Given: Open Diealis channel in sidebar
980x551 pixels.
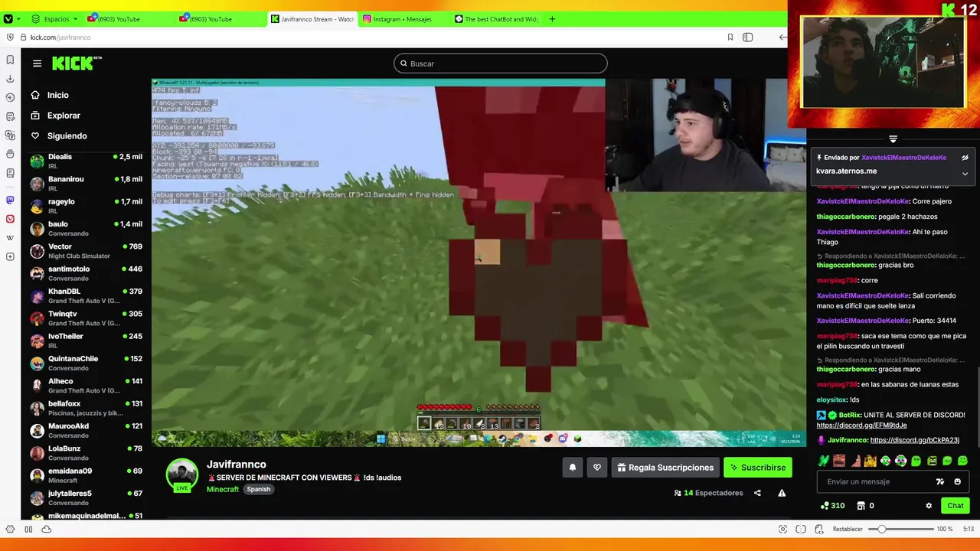Looking at the screenshot, I should 86,161.
